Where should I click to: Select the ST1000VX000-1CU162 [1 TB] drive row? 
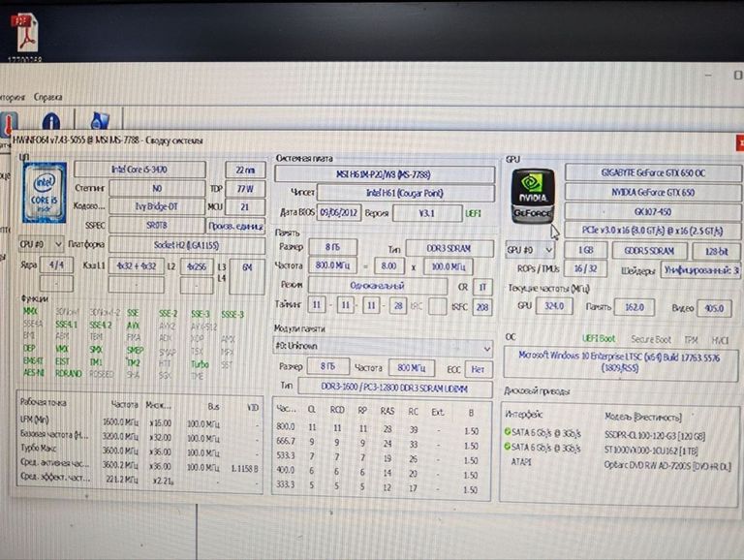click(x=619, y=449)
